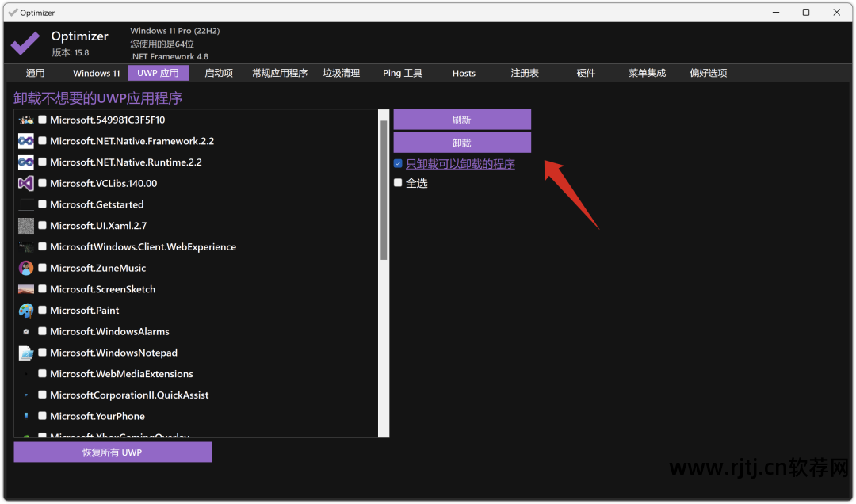Click the 恢复所有 UWP button
The height and width of the screenshot is (504, 856).
pyautogui.click(x=113, y=452)
